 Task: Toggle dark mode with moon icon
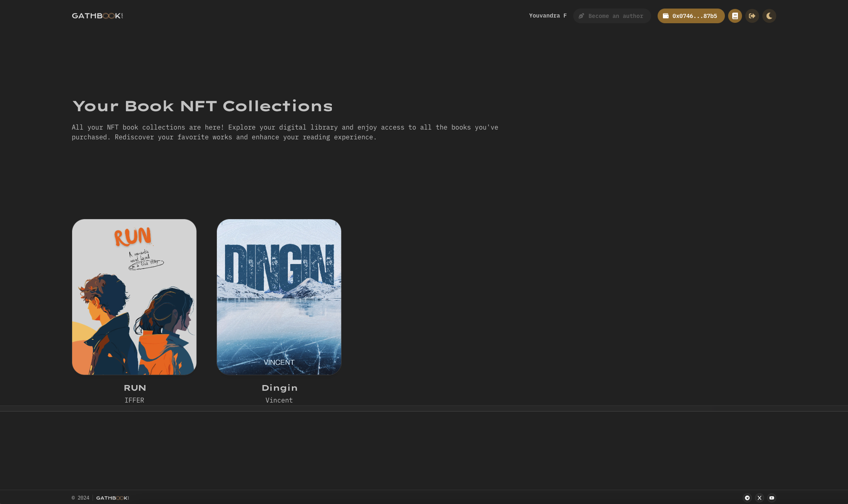tap(769, 16)
